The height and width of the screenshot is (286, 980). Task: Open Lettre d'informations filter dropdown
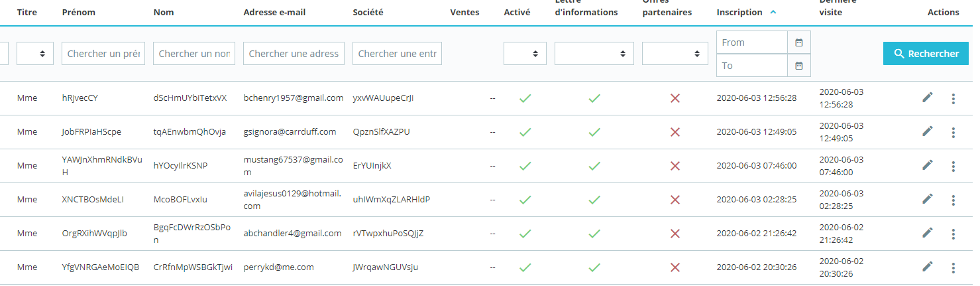(x=594, y=54)
